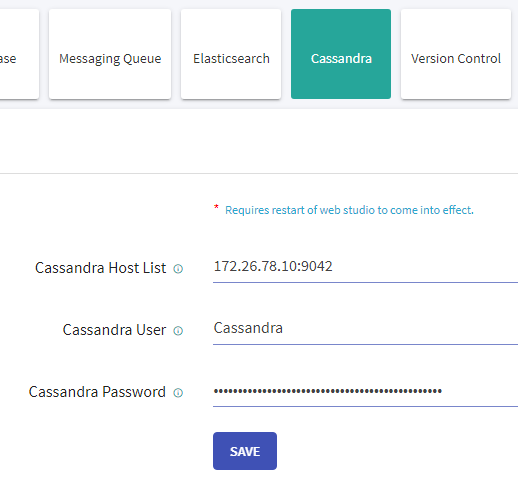The width and height of the screenshot is (518, 478).
Task: Click the red asterisk before restart notice
Action: (216, 207)
